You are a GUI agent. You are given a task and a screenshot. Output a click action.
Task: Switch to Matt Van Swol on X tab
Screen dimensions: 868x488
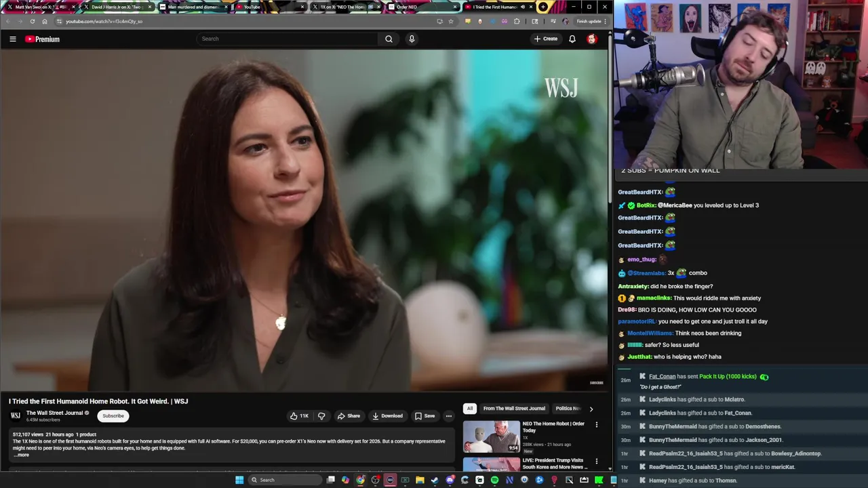click(x=40, y=7)
